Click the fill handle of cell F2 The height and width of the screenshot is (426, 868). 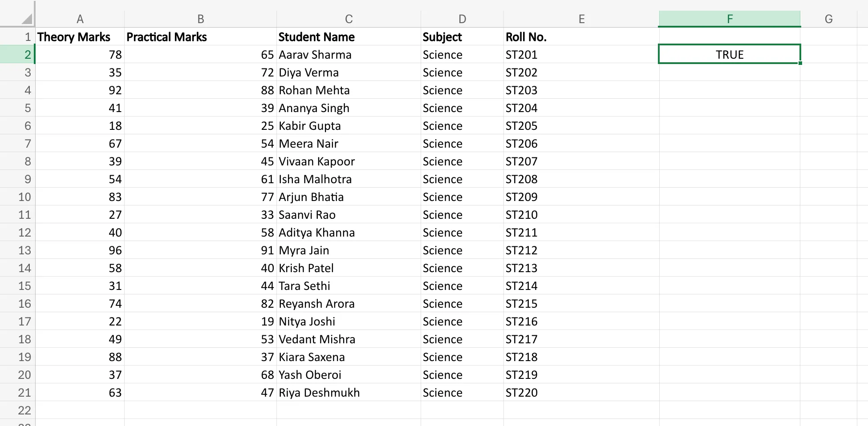pos(800,63)
